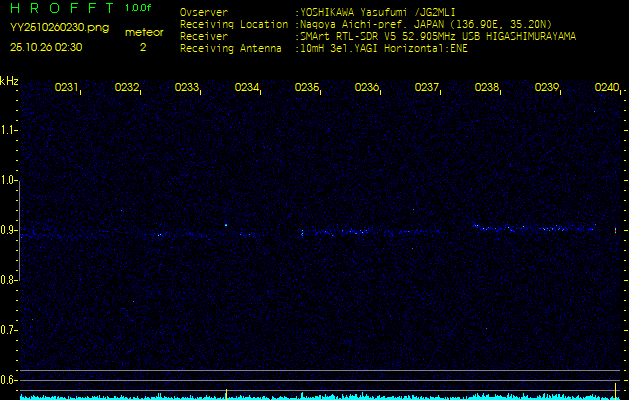The image size is (629, 400).
Task: Select the 0236 time marker
Action: pos(367,88)
